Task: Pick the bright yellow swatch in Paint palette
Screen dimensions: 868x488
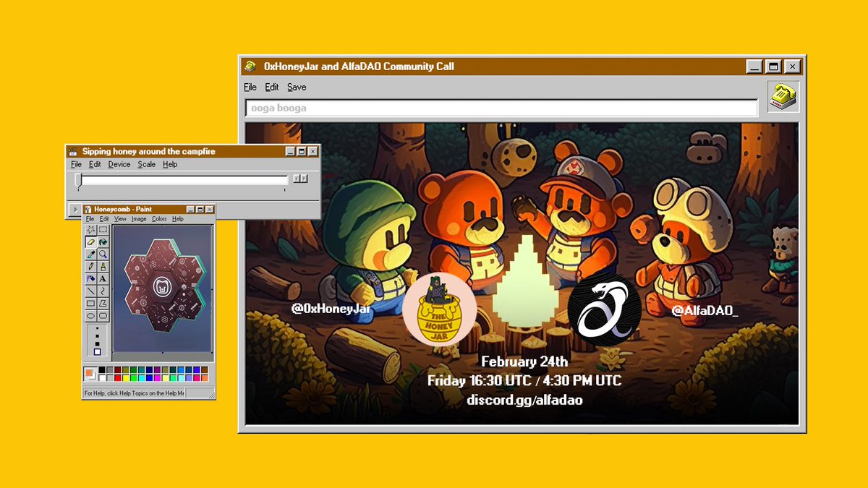Action: (x=126, y=378)
